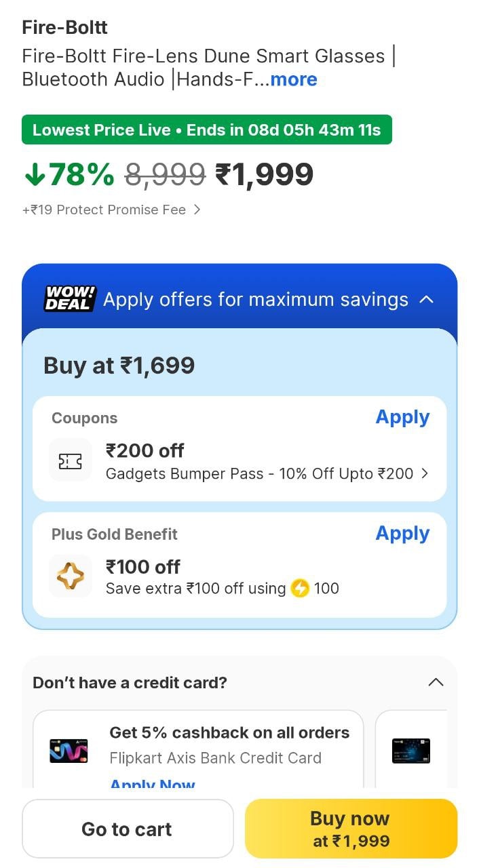Open Protect Promise Fee details arrow

tap(197, 210)
